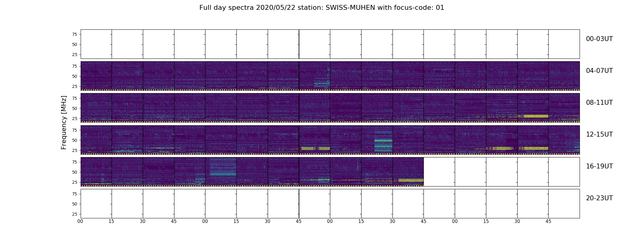The width and height of the screenshot is (644, 245).
Task: Click the 75 tick label of the 00-03UT panel
Action: (x=74, y=34)
